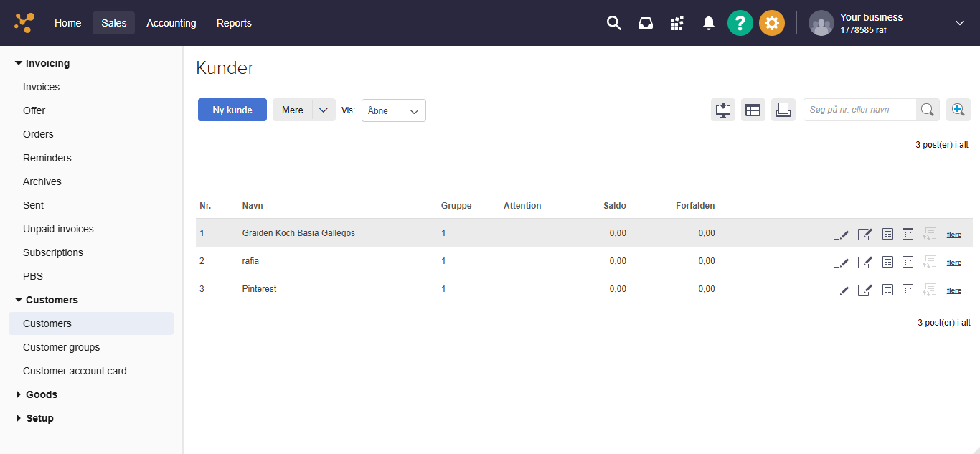Viewport: 980px width, 454px height.
Task: Open the Accounting menu
Action: 171,23
